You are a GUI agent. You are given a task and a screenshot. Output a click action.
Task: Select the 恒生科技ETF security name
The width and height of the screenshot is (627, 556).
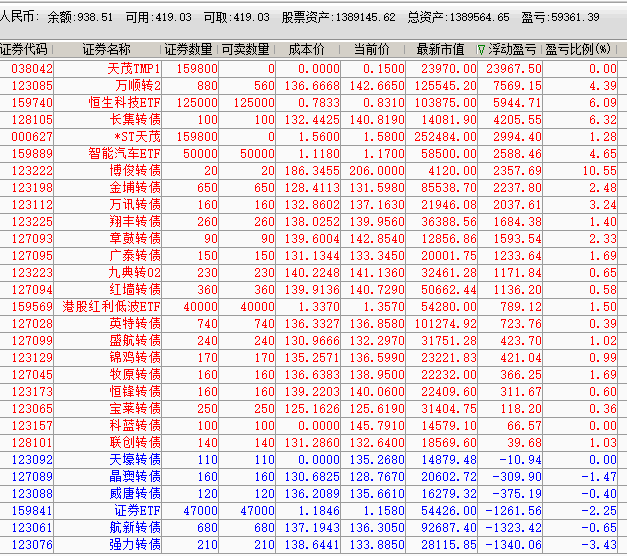point(124,102)
